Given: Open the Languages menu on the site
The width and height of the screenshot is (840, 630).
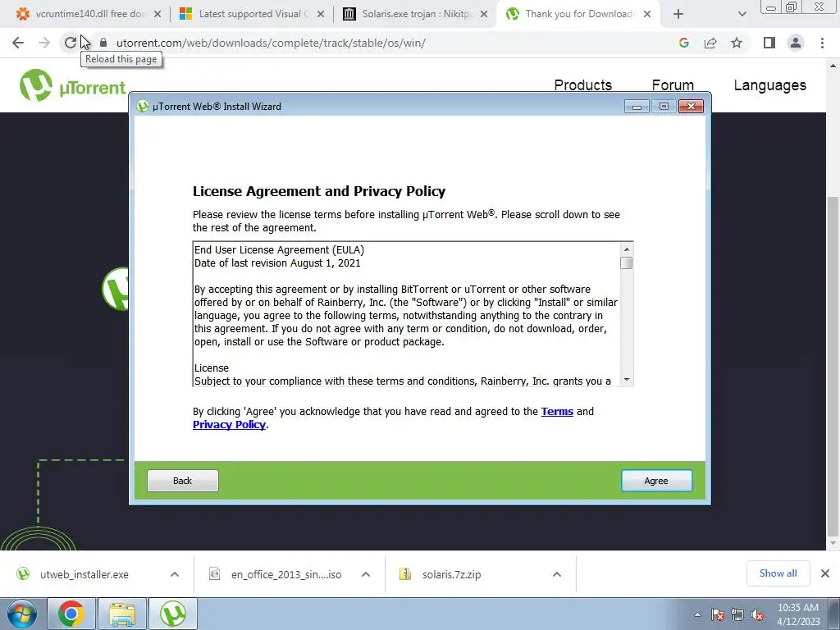Looking at the screenshot, I should pos(769,85).
